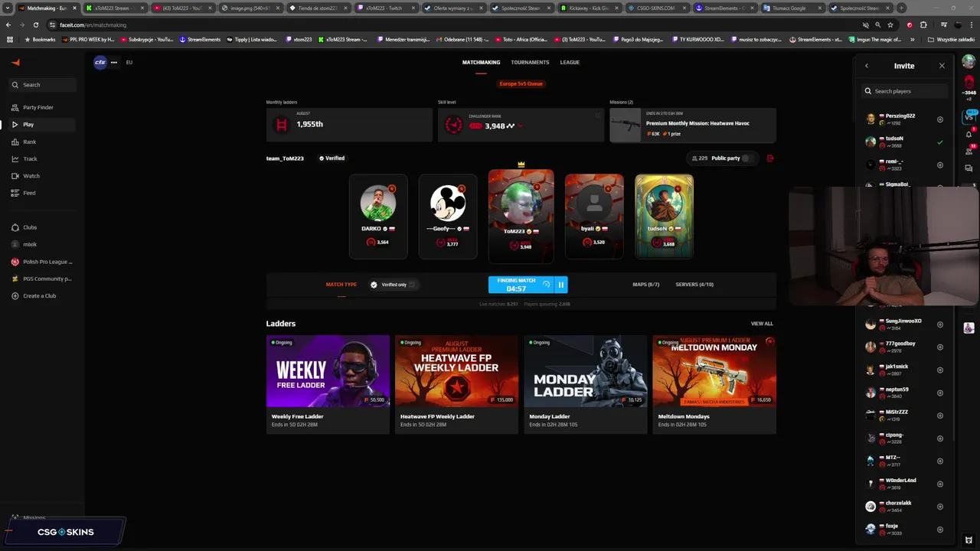Open the CS2 game selector icon
The image size is (980, 551).
[x=100, y=62]
